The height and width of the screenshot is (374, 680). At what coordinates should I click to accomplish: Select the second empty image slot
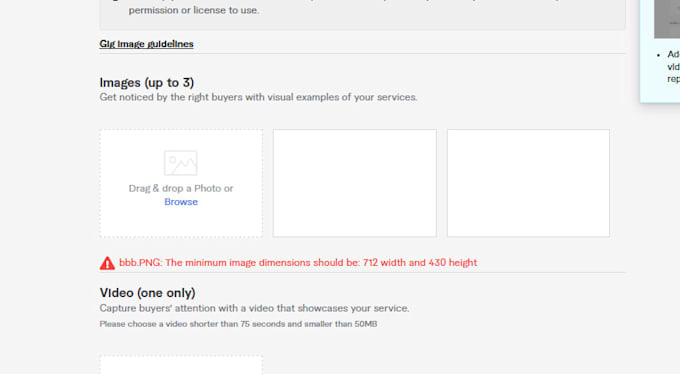pos(355,183)
